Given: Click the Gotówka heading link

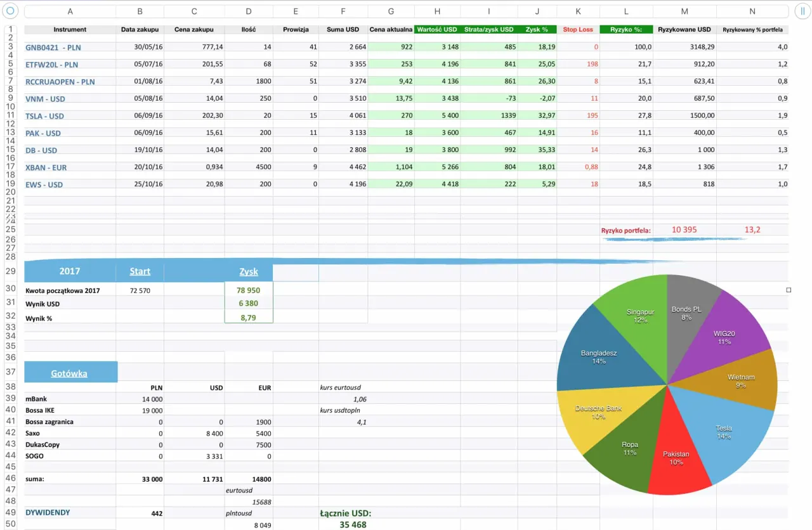Looking at the screenshot, I should (x=69, y=373).
